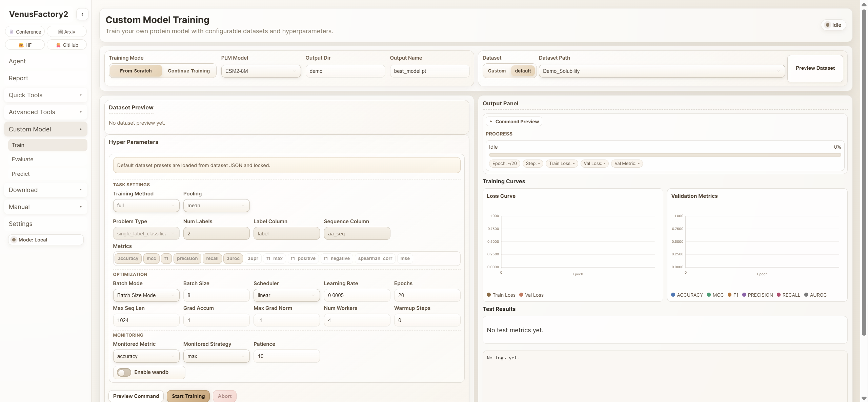
Task: Focus the Batch Size field
Action: [x=216, y=295]
